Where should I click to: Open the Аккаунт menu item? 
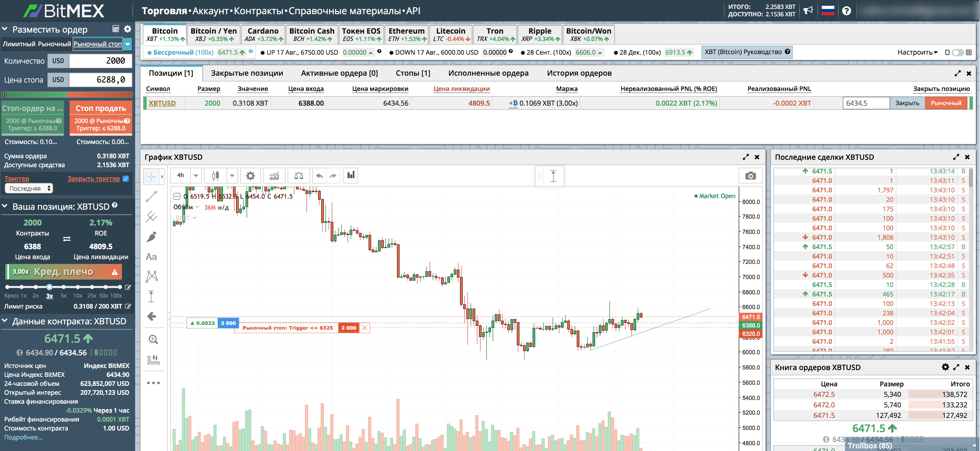click(210, 11)
